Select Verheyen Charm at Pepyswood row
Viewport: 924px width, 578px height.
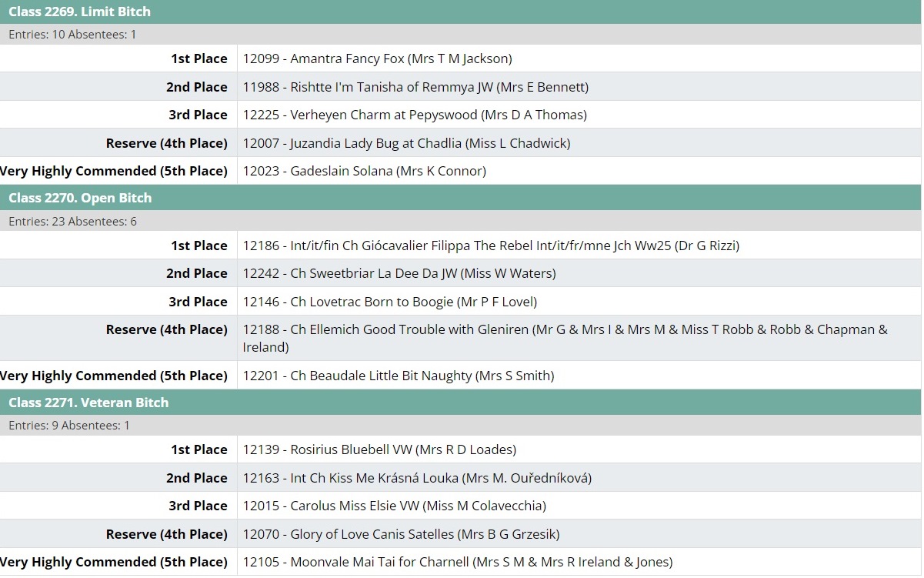click(x=415, y=115)
